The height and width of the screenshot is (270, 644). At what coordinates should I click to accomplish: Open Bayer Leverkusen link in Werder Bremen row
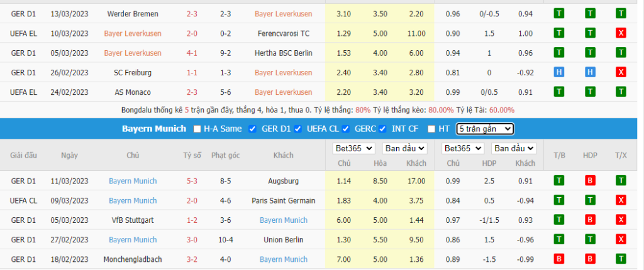point(284,14)
